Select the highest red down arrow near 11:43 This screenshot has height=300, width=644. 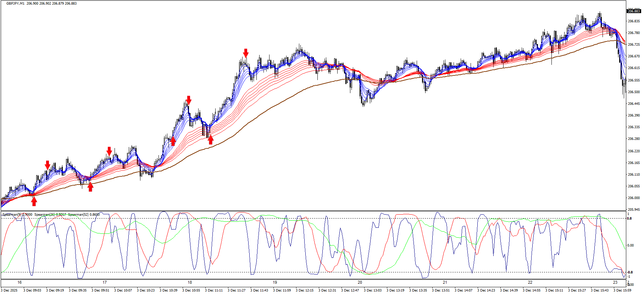tap(246, 53)
